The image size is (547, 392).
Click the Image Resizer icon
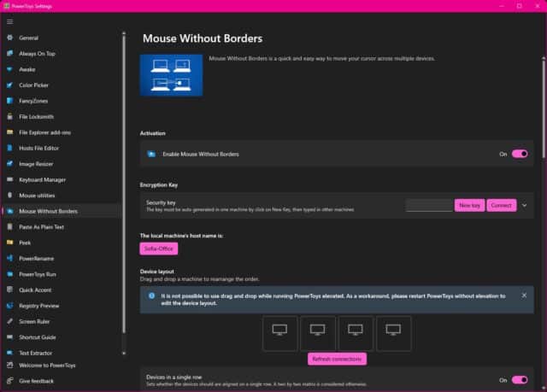coord(9,164)
